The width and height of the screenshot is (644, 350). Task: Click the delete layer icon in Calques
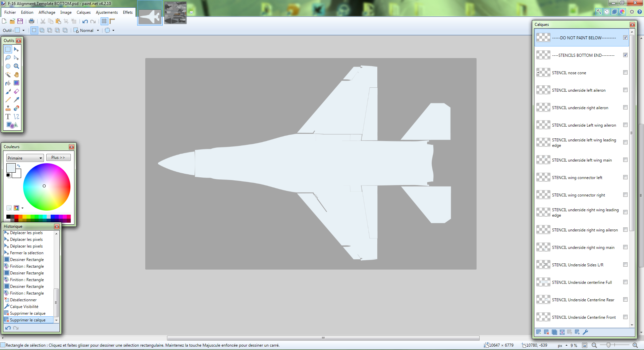(x=546, y=332)
